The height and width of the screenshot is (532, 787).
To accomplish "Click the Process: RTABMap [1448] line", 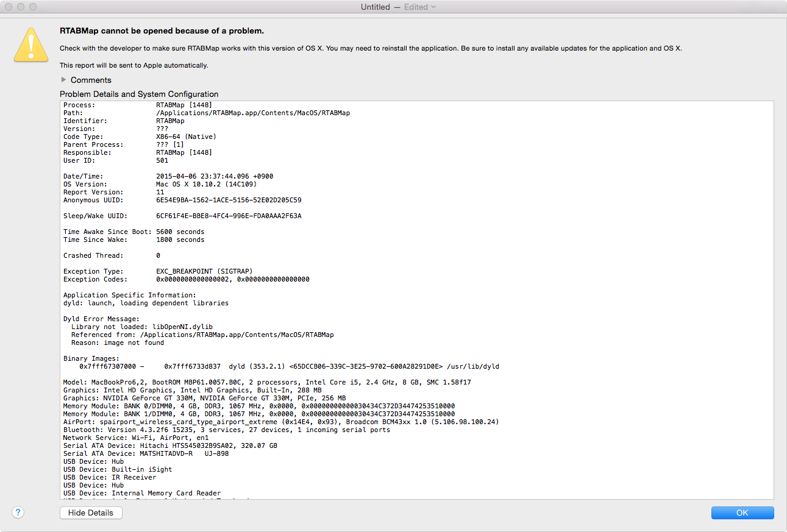I will (x=138, y=105).
